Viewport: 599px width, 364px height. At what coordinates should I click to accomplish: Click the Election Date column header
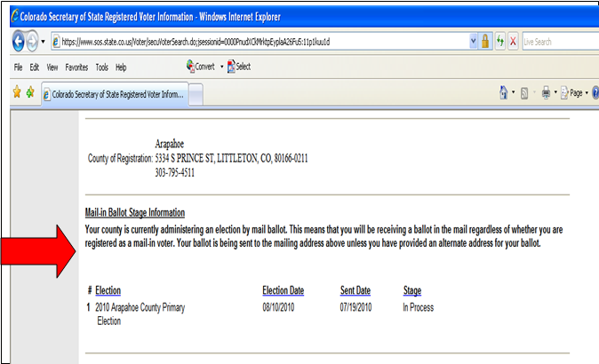(284, 290)
